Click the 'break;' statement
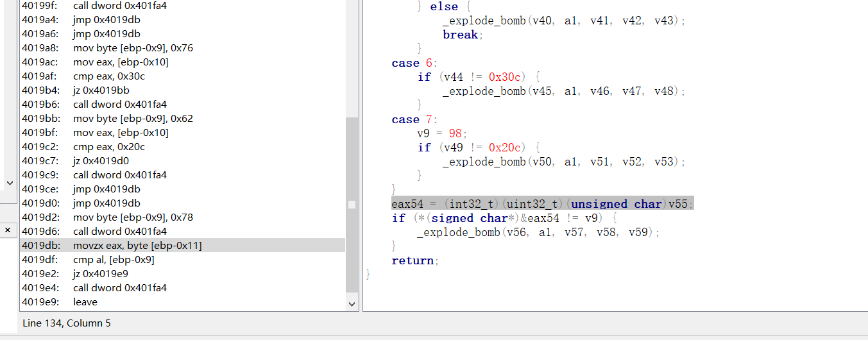Screen dimensions: 868x340 pos(463,35)
